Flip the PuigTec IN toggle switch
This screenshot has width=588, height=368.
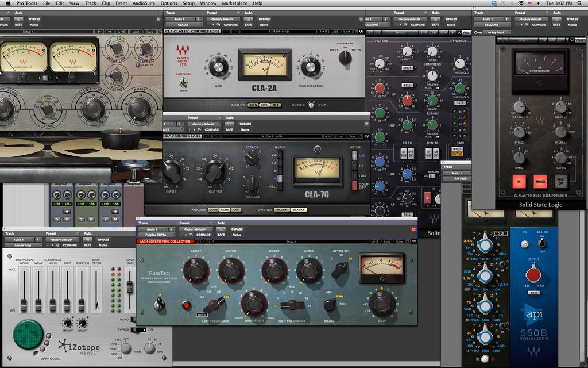[160, 304]
